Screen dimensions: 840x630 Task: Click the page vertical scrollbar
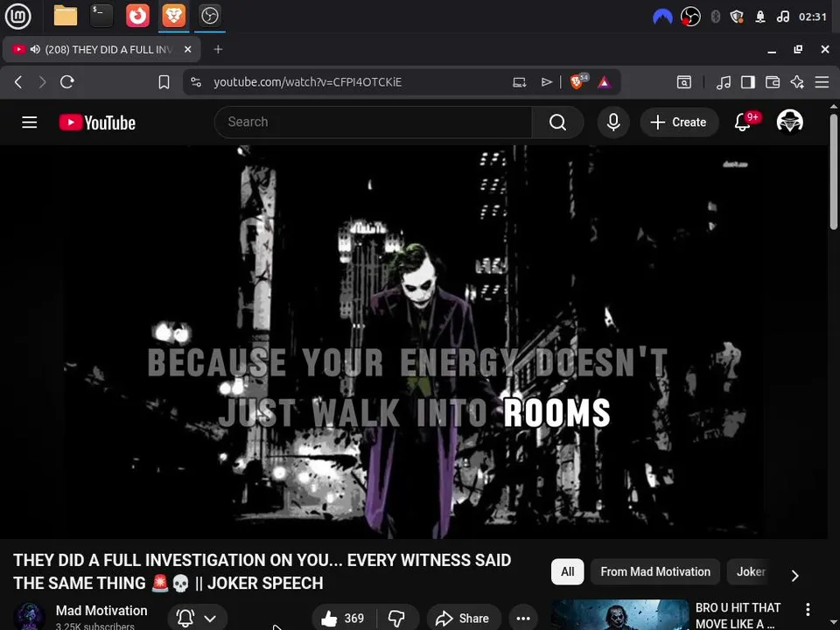pos(834,171)
